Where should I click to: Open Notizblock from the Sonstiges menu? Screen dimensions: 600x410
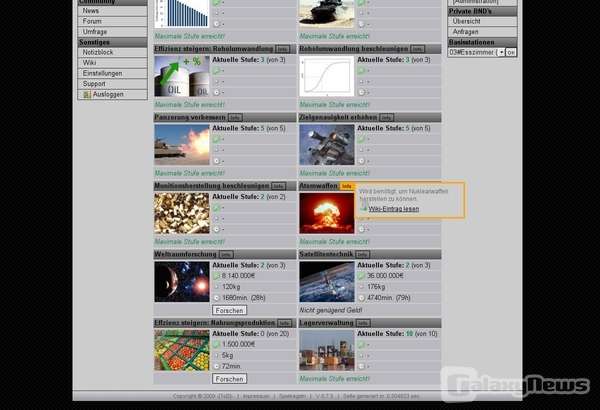point(100,52)
